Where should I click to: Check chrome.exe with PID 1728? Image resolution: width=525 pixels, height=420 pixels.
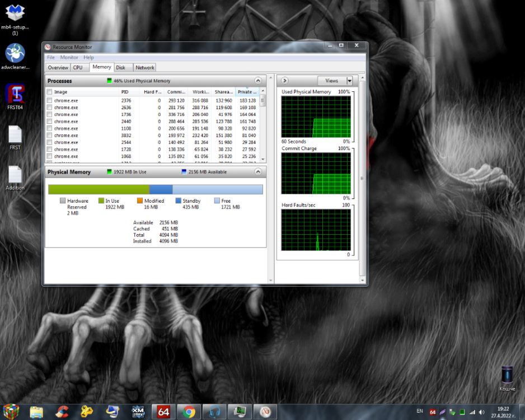[x=50, y=150]
